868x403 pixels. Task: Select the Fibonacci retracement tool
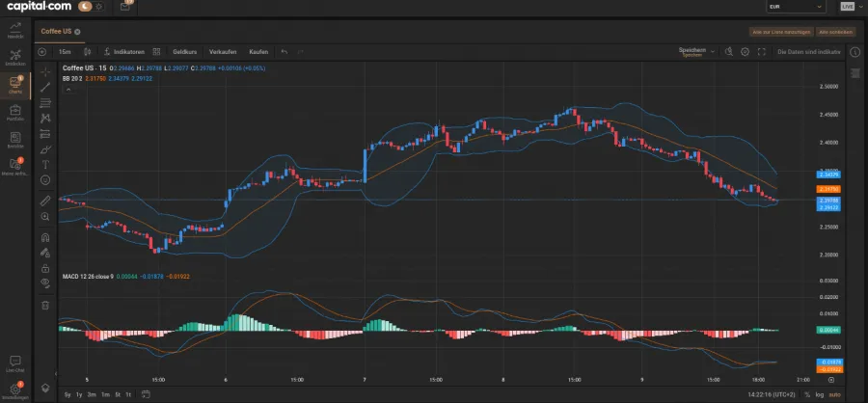click(x=45, y=102)
